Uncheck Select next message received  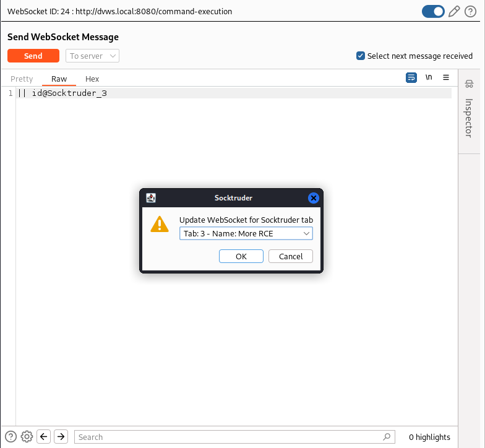pos(360,56)
